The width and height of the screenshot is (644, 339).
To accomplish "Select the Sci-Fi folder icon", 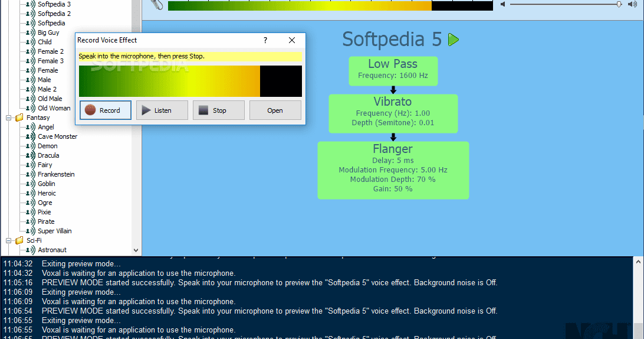I will [19, 241].
